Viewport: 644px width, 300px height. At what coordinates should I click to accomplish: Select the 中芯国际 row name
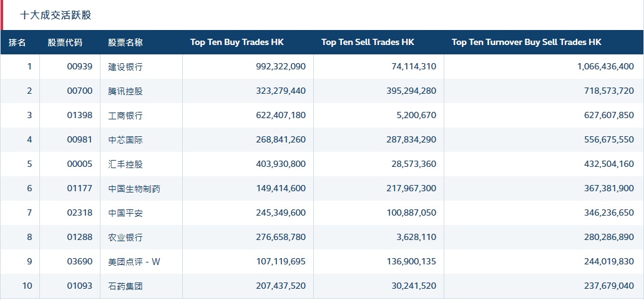125,140
